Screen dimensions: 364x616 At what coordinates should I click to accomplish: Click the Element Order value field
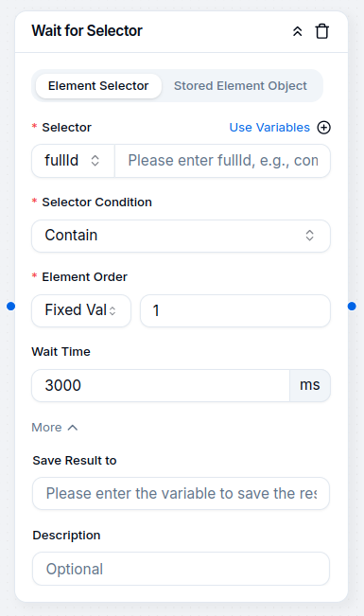pyautogui.click(x=235, y=310)
